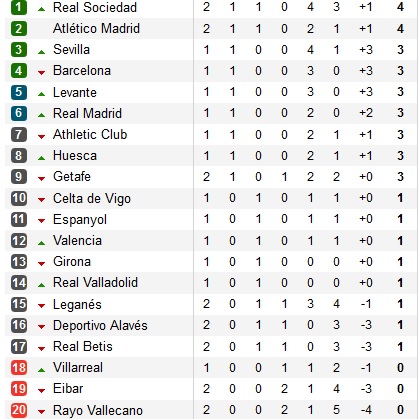Click the green up arrow beside Sevilla
418x419 pixels.
(x=41, y=52)
